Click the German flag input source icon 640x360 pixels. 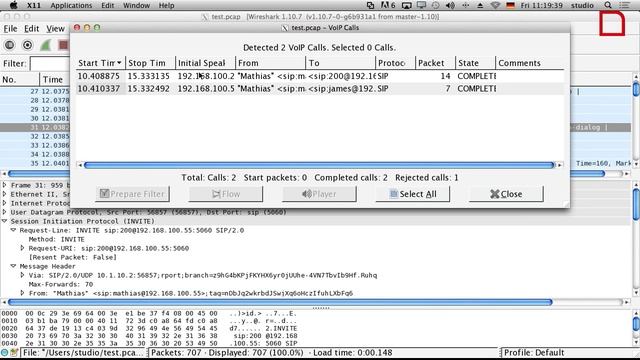(510, 5)
